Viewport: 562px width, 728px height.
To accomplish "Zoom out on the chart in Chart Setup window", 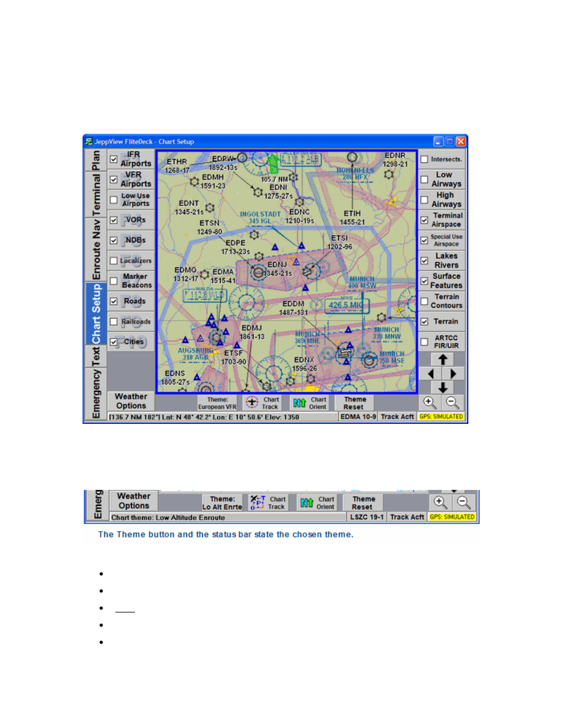I will pyautogui.click(x=452, y=403).
